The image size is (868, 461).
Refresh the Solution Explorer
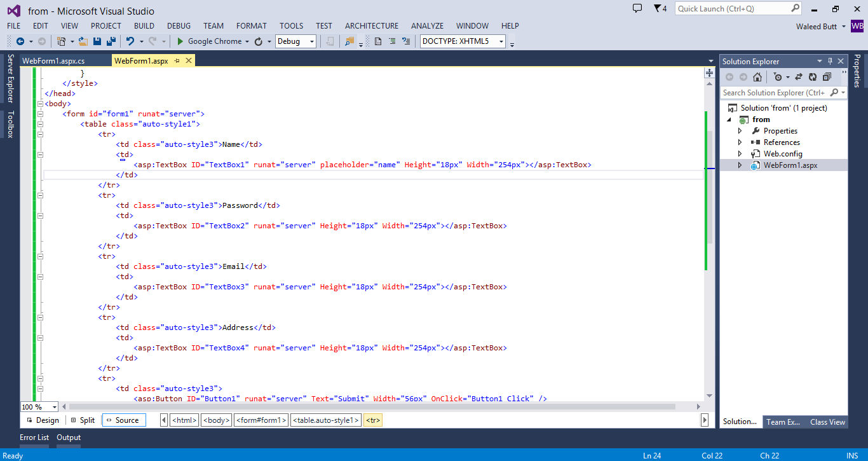click(x=813, y=76)
